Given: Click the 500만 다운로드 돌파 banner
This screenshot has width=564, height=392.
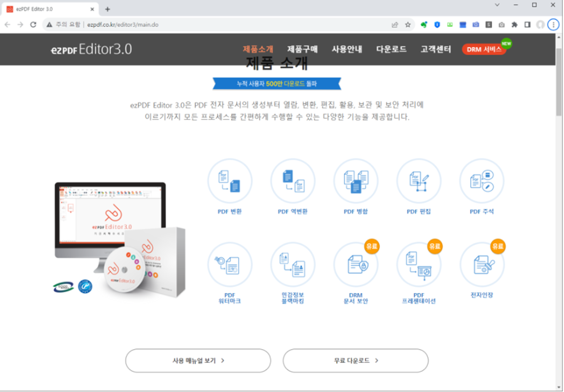Looking at the screenshot, I should (277, 84).
